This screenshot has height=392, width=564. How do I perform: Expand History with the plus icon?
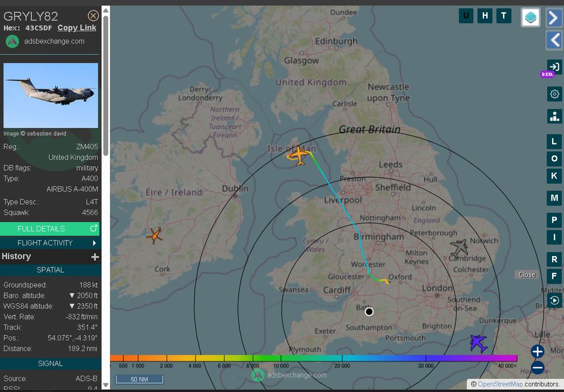tap(95, 257)
